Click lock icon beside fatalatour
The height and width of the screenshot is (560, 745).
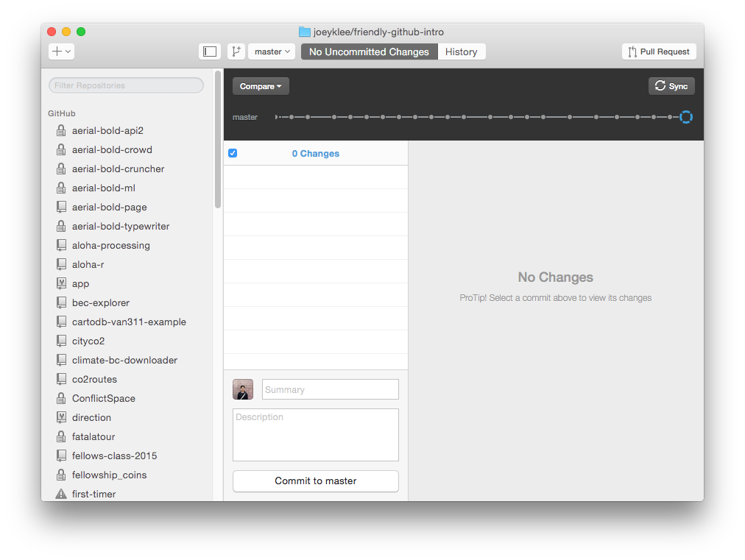pyautogui.click(x=61, y=436)
